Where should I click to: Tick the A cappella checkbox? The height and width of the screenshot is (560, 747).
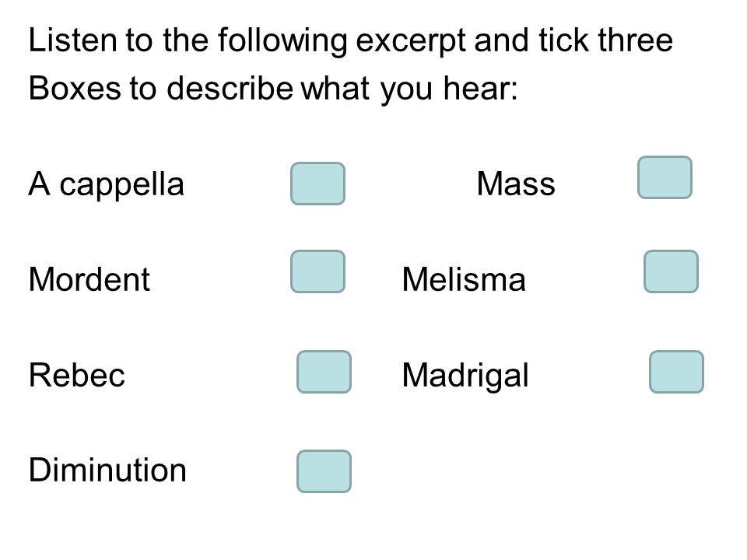click(317, 184)
